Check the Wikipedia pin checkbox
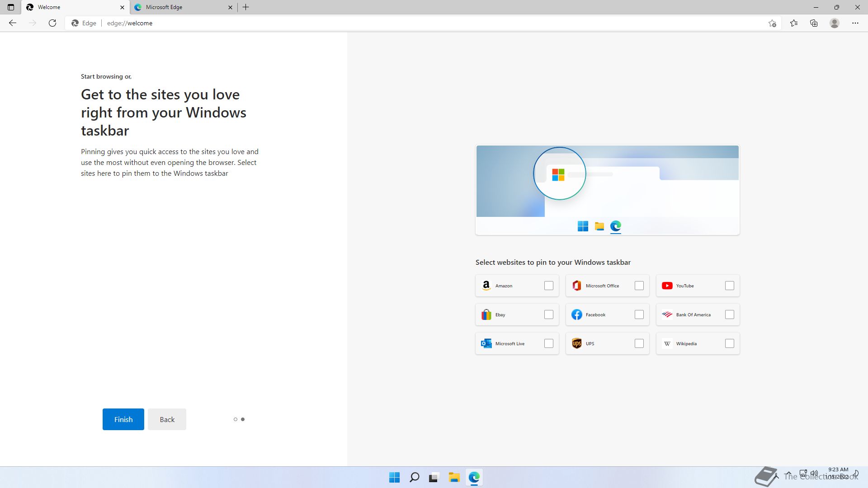Image resolution: width=868 pixels, height=488 pixels. (x=730, y=343)
